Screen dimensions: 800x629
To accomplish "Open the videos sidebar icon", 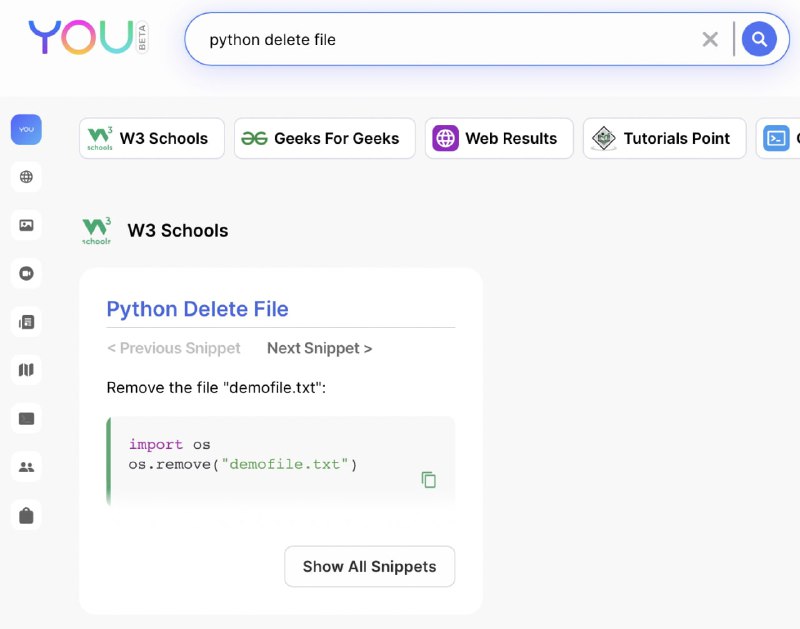I will (x=26, y=273).
